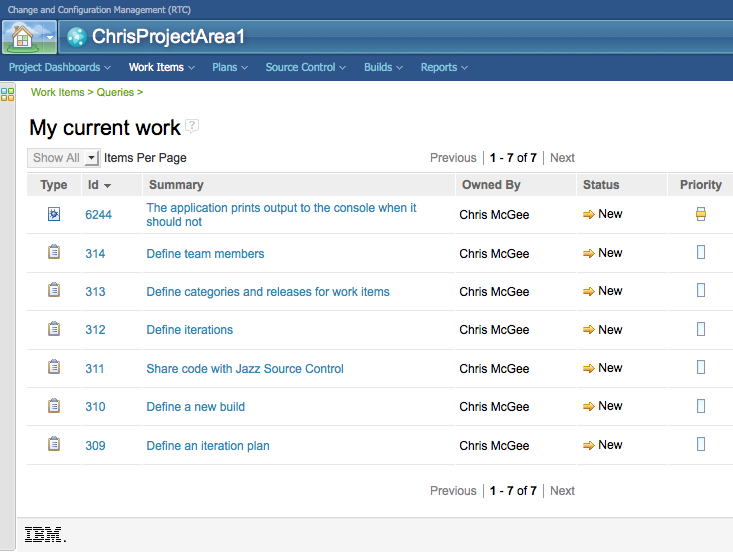Click the task type icon for item 311
This screenshot has height=552, width=733.
[x=54, y=368]
